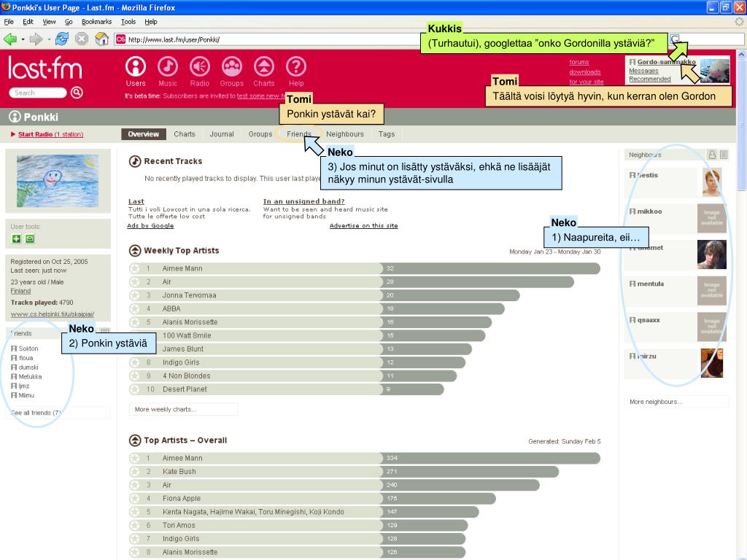
Task: Open Kate Bush in overall top artists
Action: pyautogui.click(x=179, y=472)
